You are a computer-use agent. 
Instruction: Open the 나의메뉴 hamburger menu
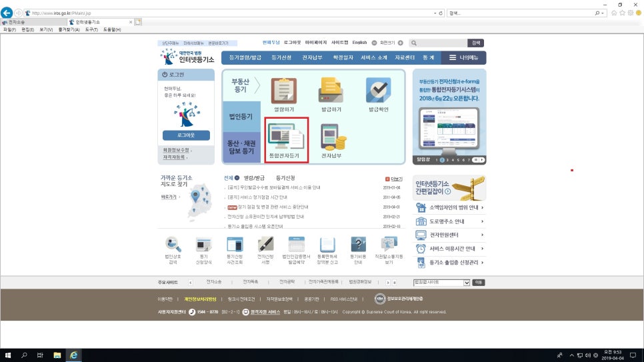tap(464, 57)
